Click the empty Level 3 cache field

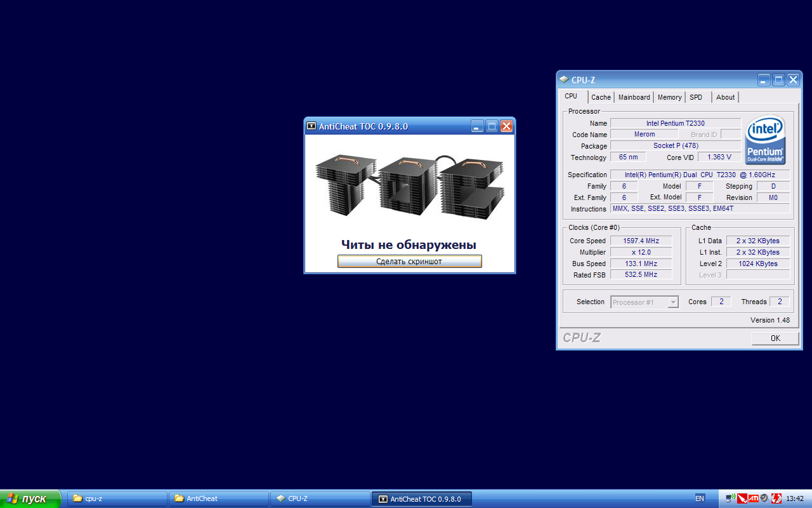pos(758,274)
